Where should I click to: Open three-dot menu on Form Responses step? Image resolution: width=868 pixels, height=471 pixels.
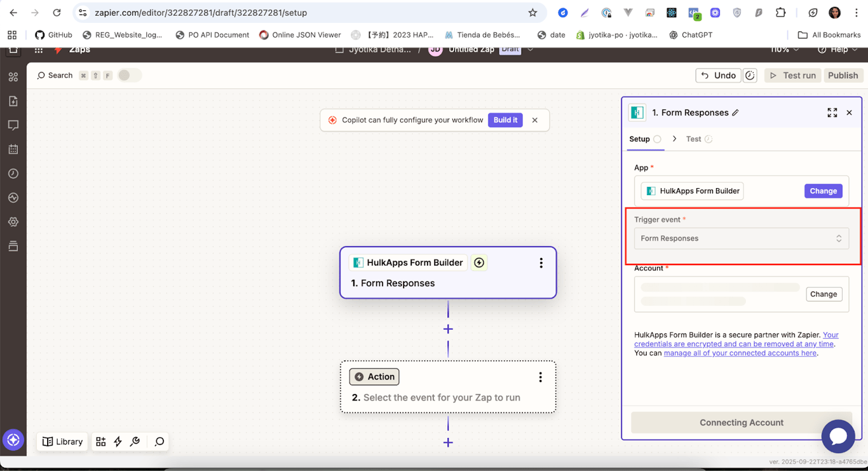pos(541,263)
